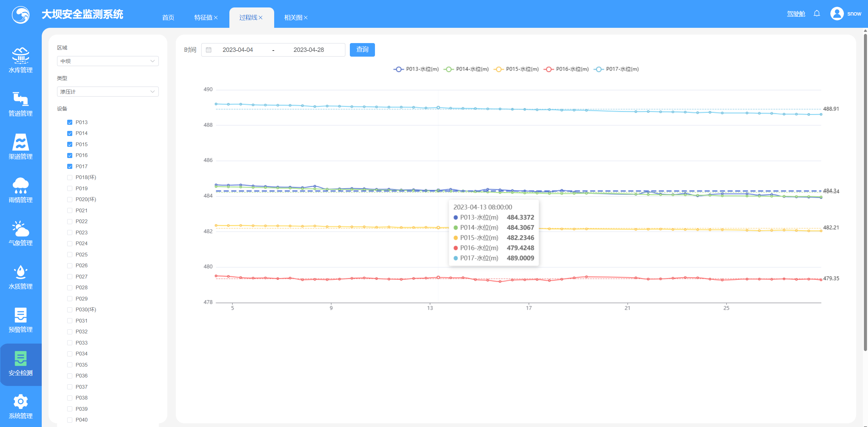This screenshot has width=868, height=427.
Task: Open the 驾驶舱 cockpit link
Action: (796, 14)
